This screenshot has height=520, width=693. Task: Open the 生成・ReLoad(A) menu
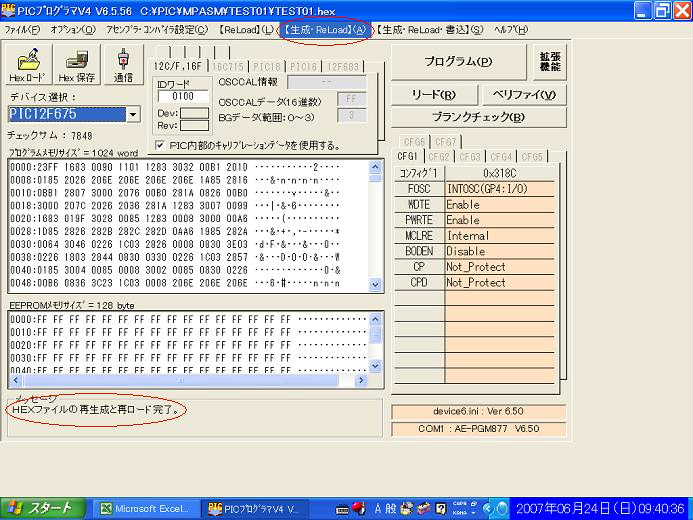coord(325,30)
